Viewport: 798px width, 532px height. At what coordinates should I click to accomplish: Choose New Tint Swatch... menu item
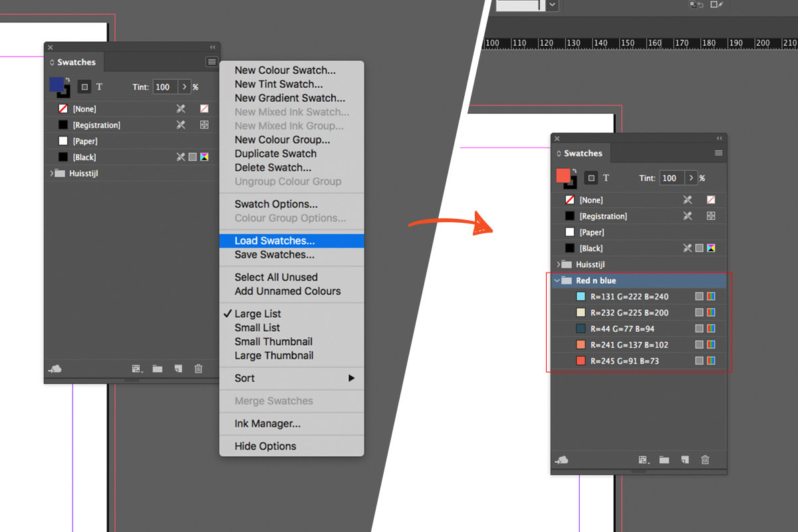(291, 84)
